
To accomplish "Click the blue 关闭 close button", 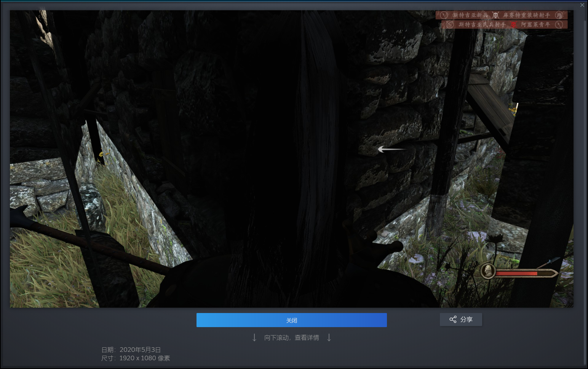I will point(291,320).
